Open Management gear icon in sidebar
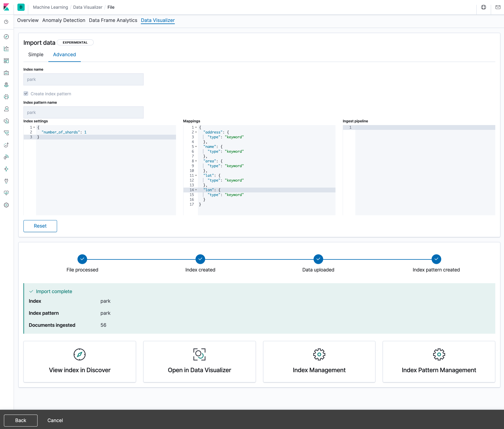 click(x=7, y=205)
